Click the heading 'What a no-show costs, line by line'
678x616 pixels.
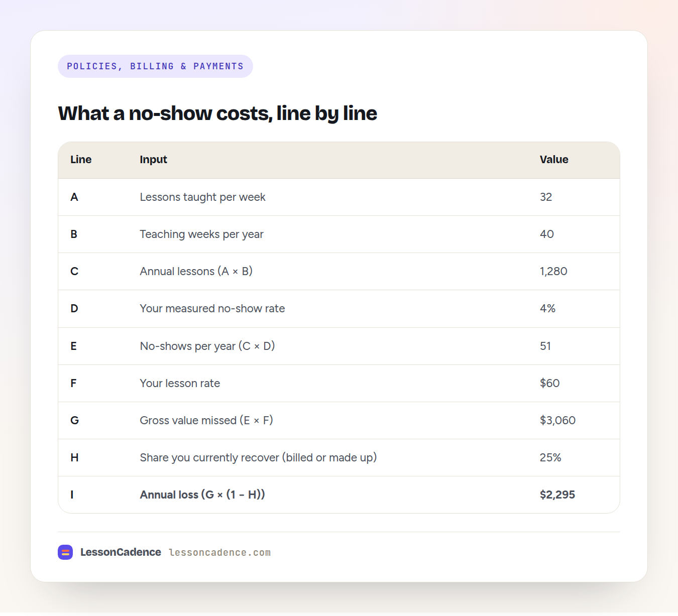click(217, 113)
